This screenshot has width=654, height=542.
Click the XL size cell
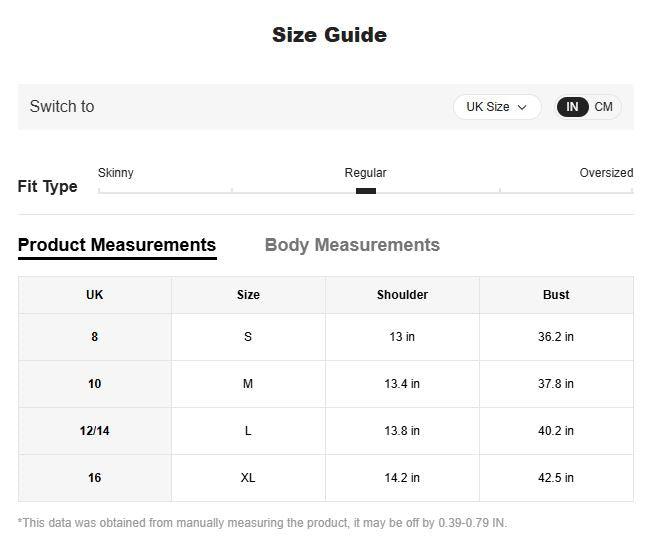tap(248, 478)
